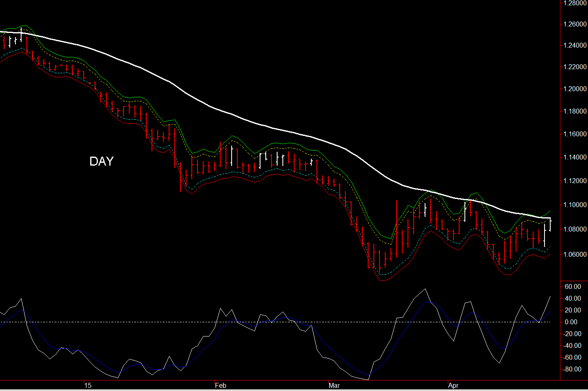The image size is (588, 391).
Task: Click the 1.08000 price axis label
Action: click(574, 229)
